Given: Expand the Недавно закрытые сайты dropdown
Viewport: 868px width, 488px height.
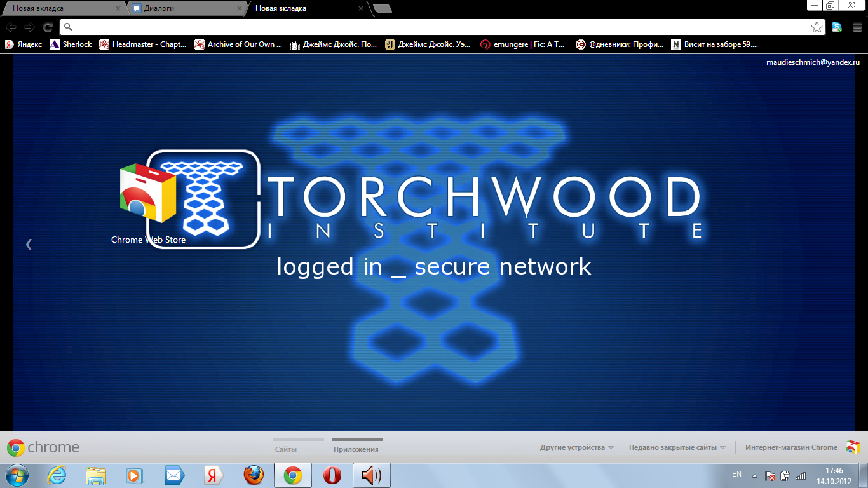Looking at the screenshot, I should pyautogui.click(x=677, y=447).
